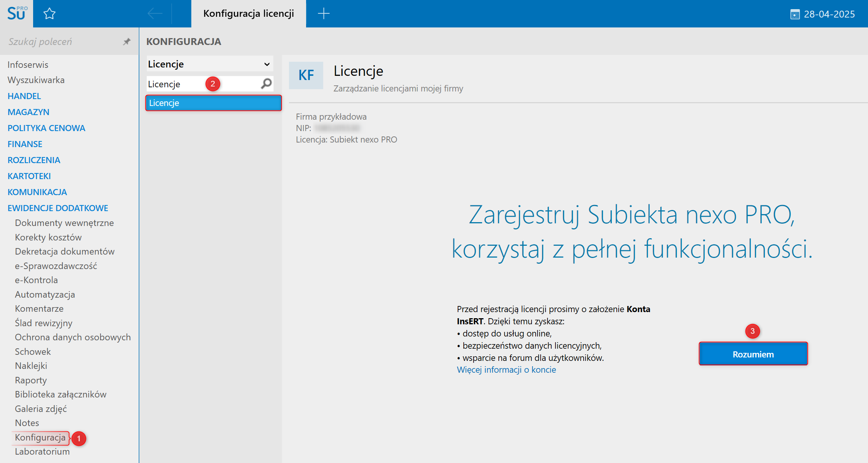Image resolution: width=868 pixels, height=463 pixels.
Task: Click the KF company avatar tile
Action: [306, 75]
